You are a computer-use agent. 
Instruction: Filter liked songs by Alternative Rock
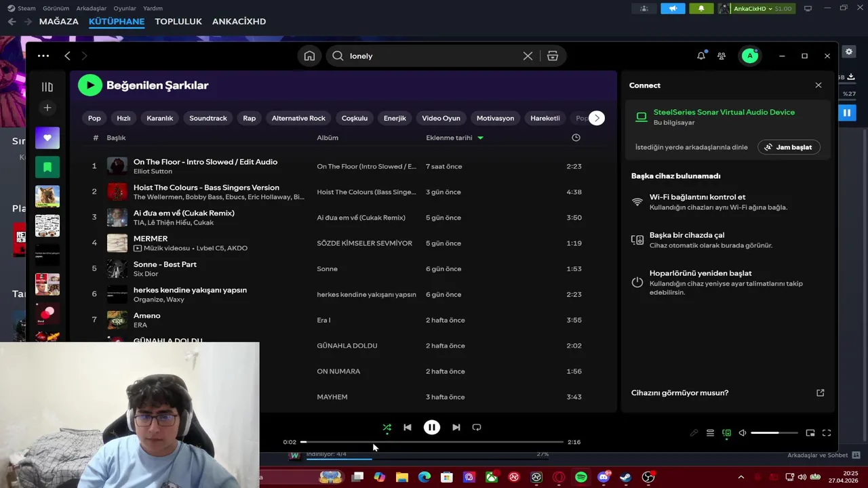tap(298, 119)
